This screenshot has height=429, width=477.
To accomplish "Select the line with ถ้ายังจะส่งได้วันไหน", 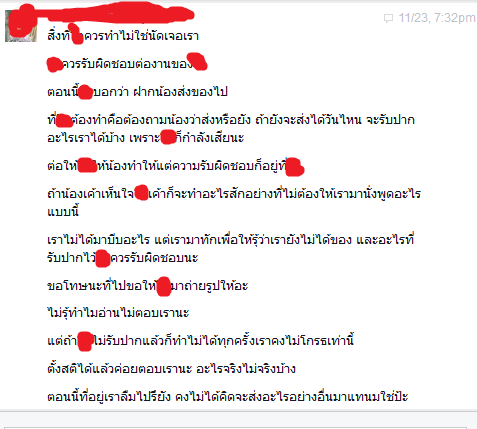I will pos(231,119).
